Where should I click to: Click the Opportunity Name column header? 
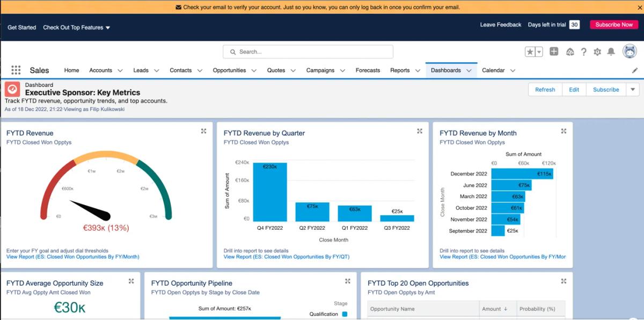coord(423,309)
